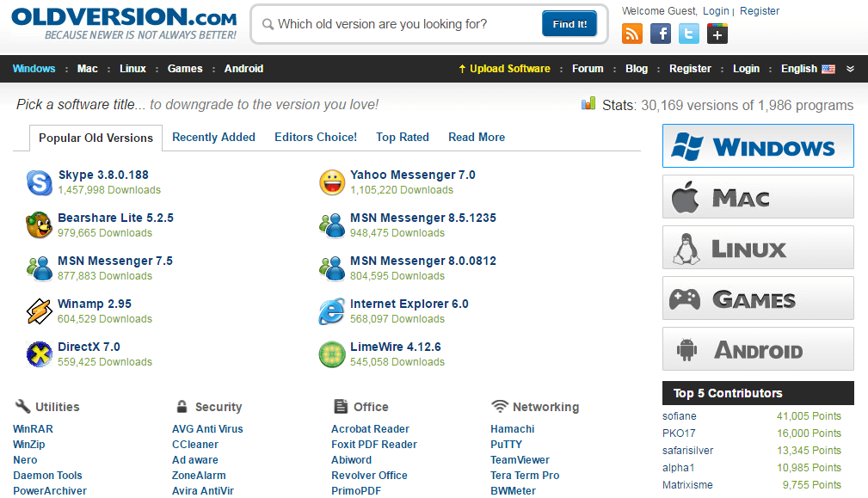Click the Find It! button
868x498 pixels.
pyautogui.click(x=569, y=24)
